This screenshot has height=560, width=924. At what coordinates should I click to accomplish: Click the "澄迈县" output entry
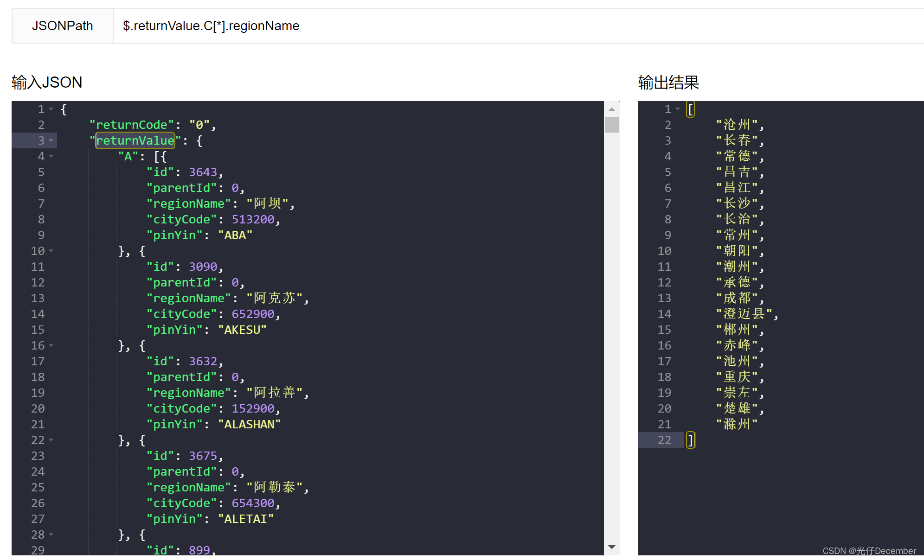point(744,314)
